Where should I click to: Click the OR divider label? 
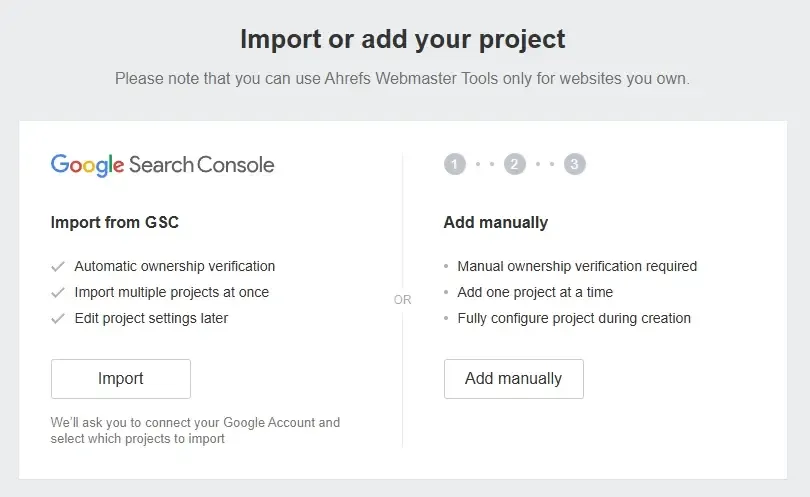click(x=402, y=300)
